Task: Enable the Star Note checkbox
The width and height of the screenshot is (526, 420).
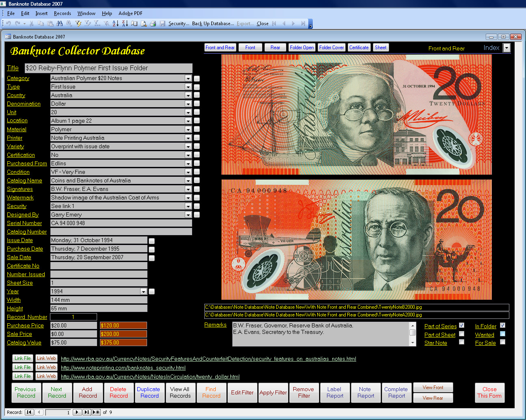Action: (461, 342)
